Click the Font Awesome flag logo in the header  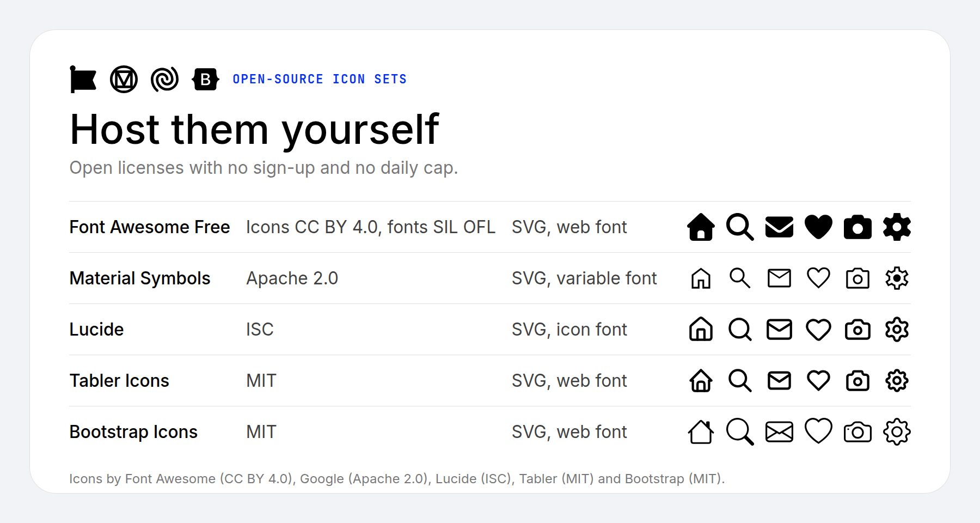pyautogui.click(x=83, y=80)
